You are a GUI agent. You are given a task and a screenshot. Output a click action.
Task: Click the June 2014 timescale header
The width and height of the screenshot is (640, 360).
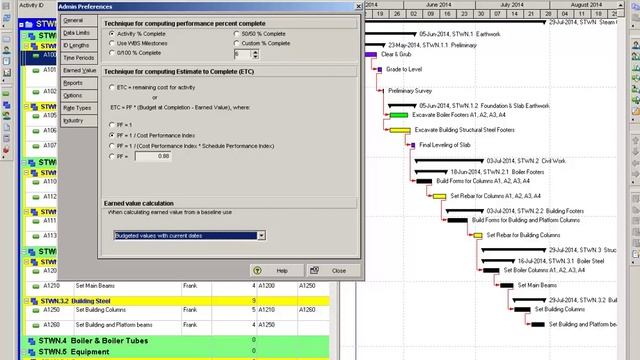(x=439, y=5)
